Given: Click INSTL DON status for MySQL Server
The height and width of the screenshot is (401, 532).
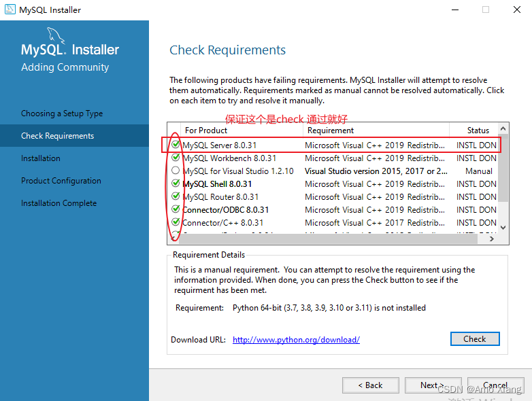Looking at the screenshot, I should coord(476,145).
